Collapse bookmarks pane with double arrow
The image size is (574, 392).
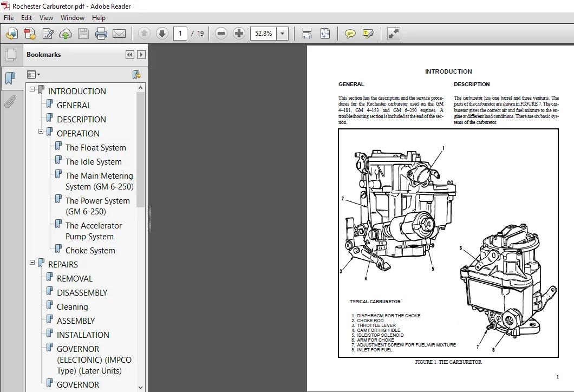click(129, 55)
